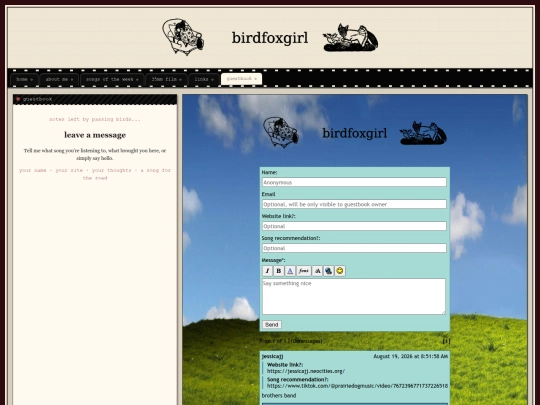This screenshot has width=540, height=405.
Task: Click the 'Tell me what song you're listening to' text
Action: [95, 154]
